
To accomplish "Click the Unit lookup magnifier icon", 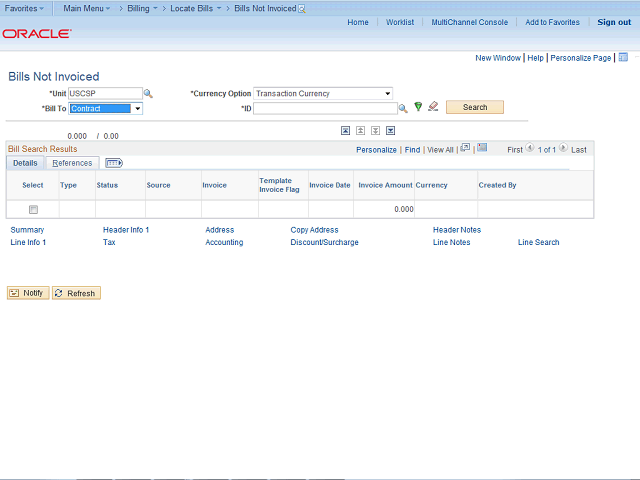I will pyautogui.click(x=148, y=94).
